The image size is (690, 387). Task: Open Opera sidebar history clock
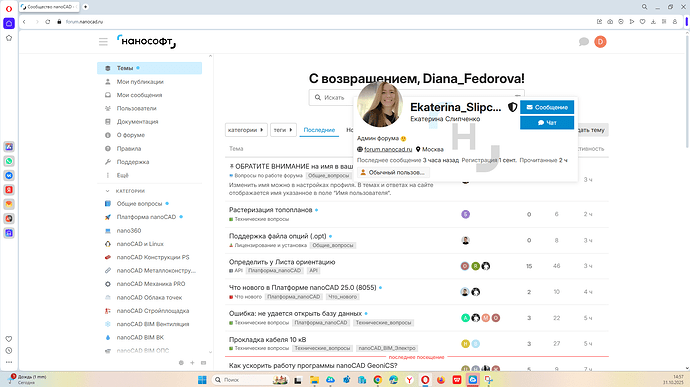(9, 351)
